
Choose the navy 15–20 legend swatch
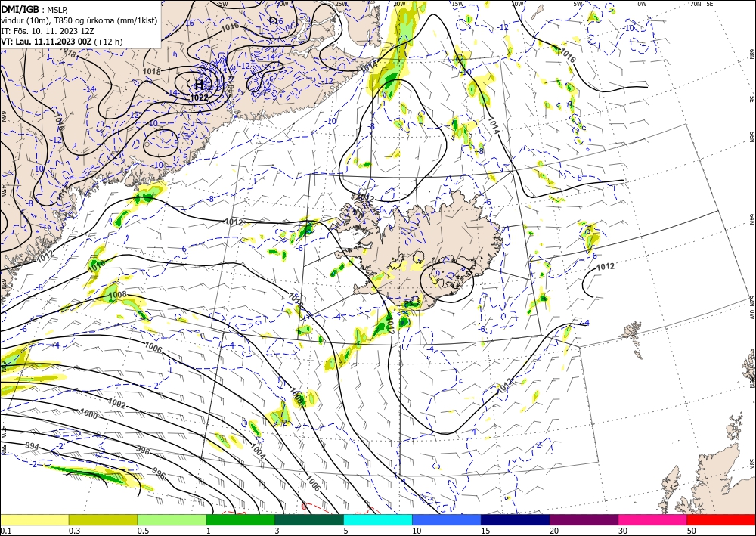point(516,519)
